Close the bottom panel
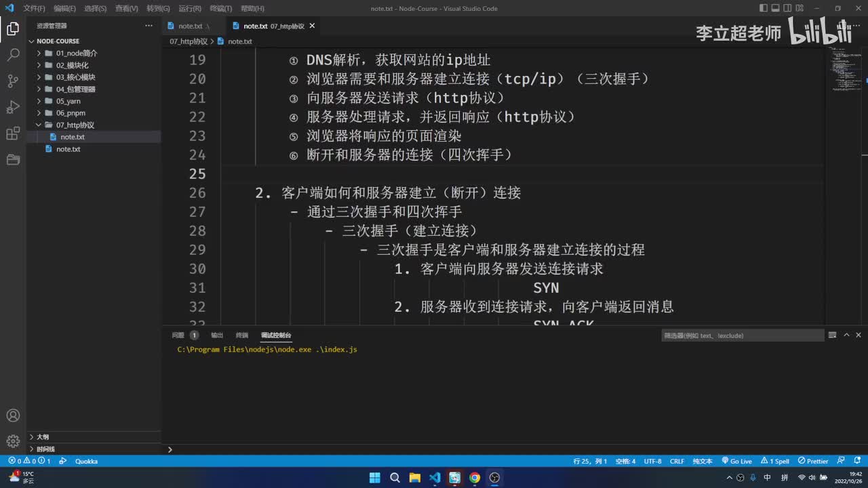The image size is (868, 488). (859, 335)
